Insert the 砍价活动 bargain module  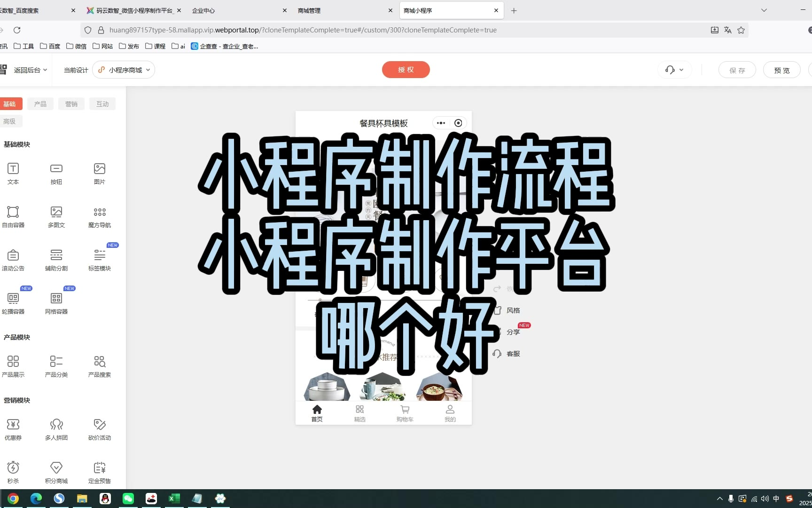(100, 429)
